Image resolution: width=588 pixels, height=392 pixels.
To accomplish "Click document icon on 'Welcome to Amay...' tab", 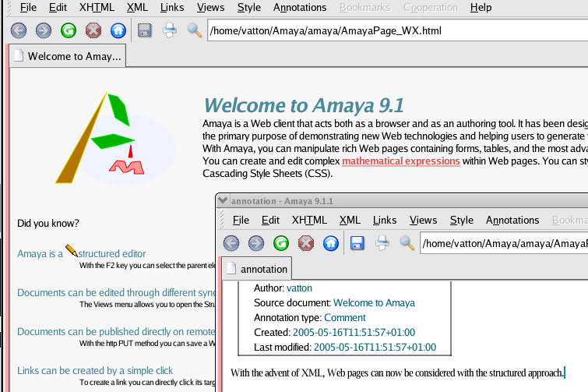I will 19,55.
